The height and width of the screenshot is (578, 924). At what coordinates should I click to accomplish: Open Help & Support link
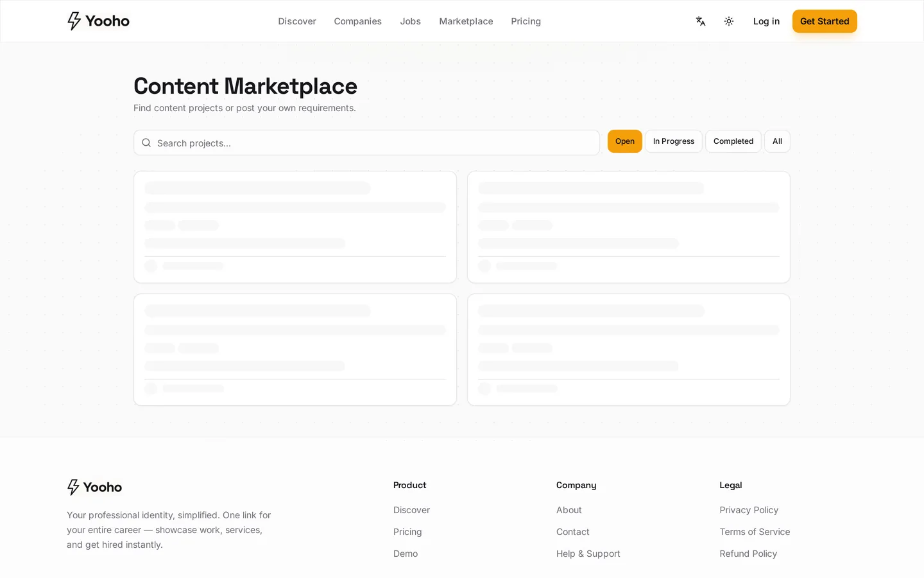(x=588, y=554)
